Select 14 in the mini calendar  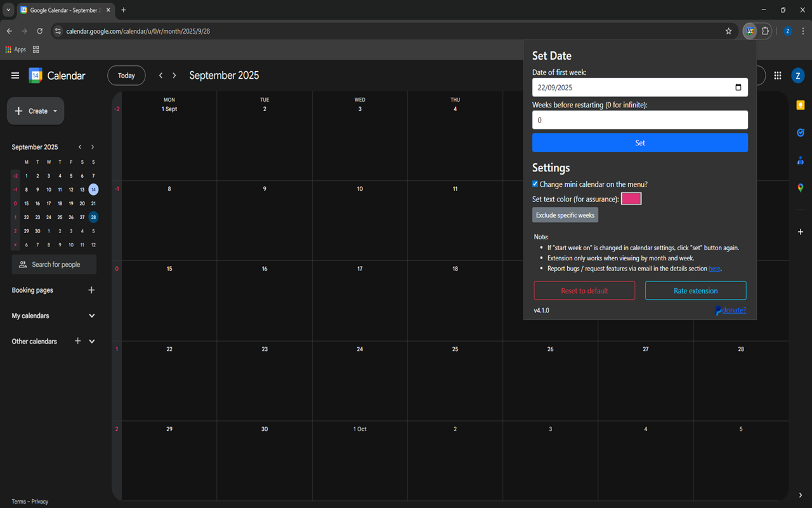coord(93,189)
